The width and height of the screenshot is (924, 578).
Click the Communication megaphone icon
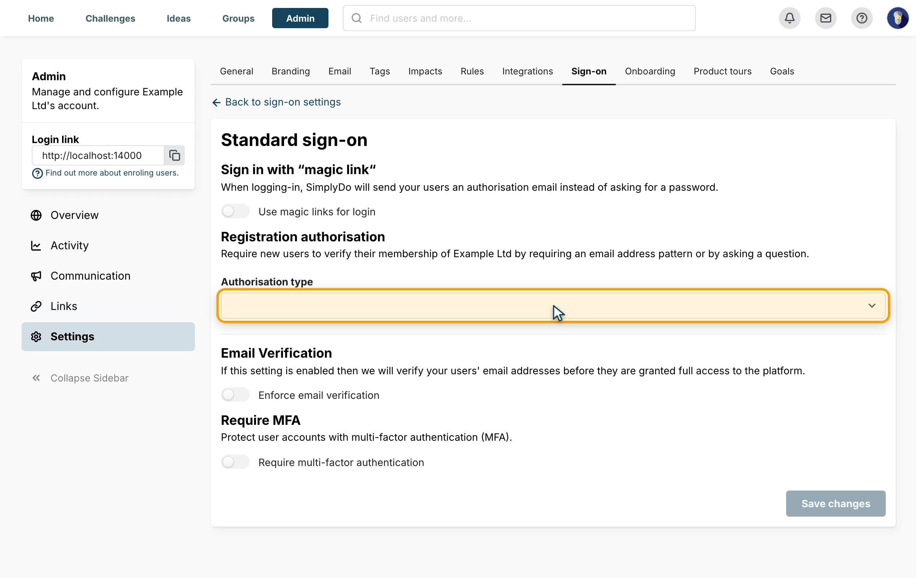(x=36, y=276)
